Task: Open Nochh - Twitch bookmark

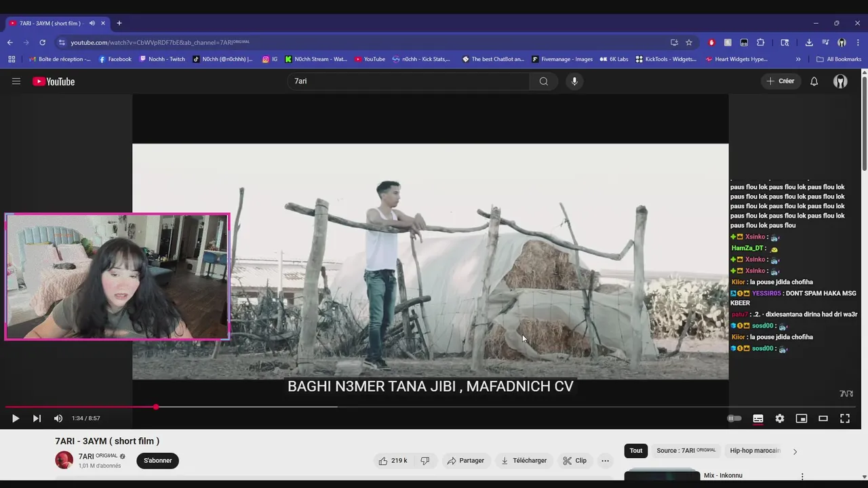Action: coord(162,59)
